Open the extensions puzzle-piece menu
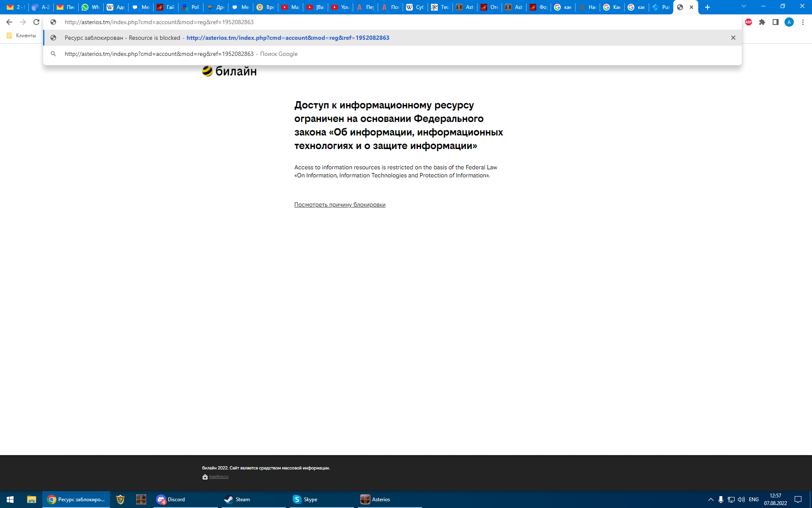Screen dimensions: 812x508 pos(762,22)
